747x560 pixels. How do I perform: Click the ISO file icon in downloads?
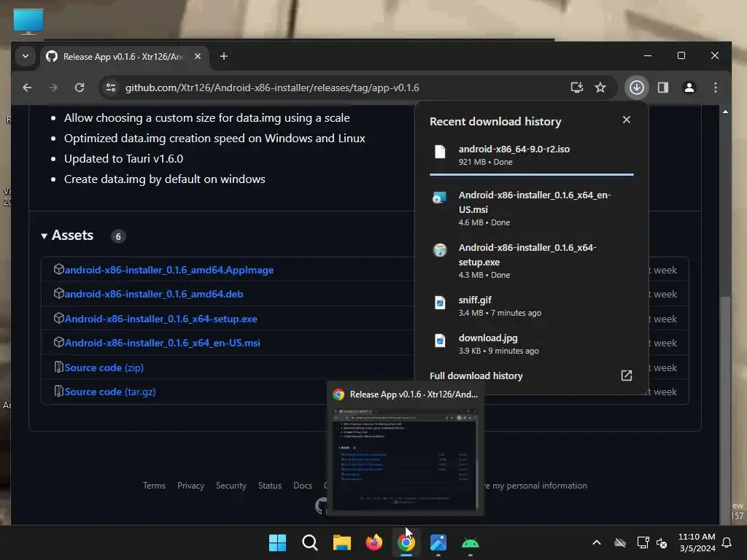pos(440,152)
